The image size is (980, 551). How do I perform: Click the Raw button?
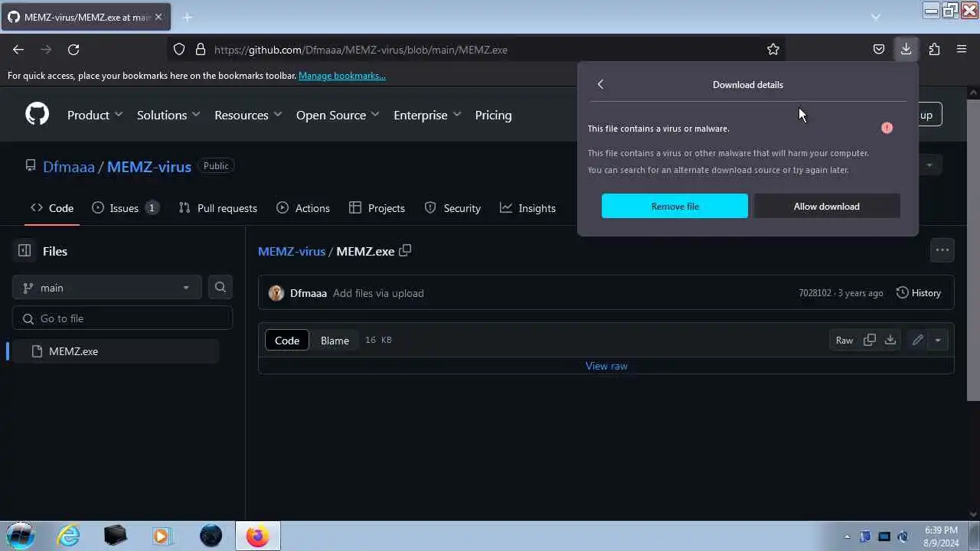point(844,340)
